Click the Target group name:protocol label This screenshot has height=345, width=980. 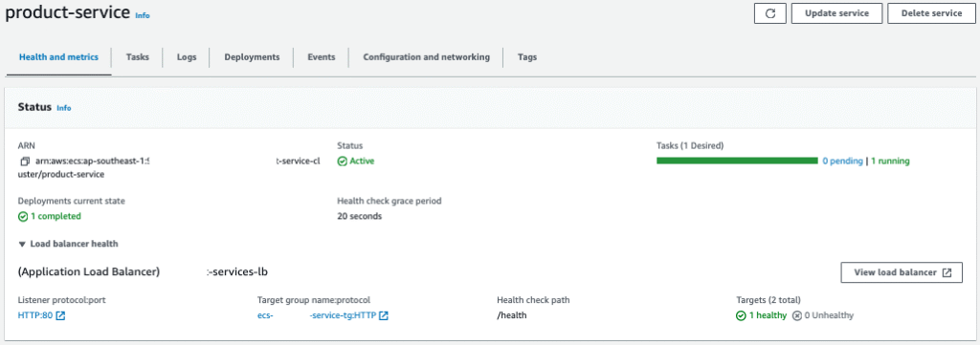[x=314, y=300]
